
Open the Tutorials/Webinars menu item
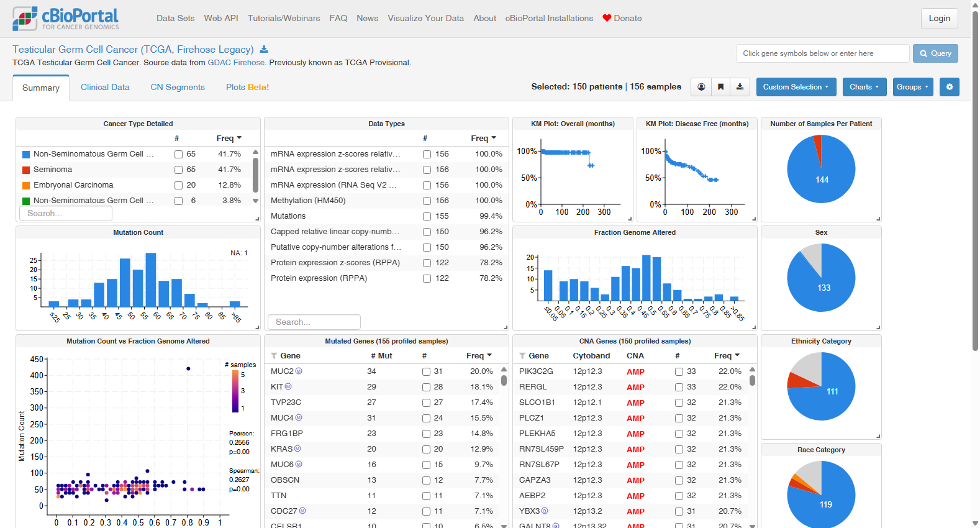(284, 19)
